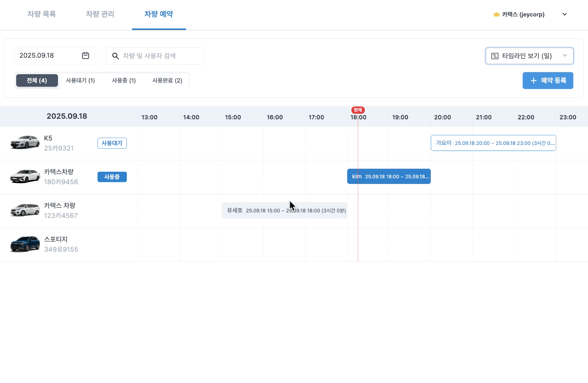588x383 pixels.
Task: Filter by 사용대기 (1) status
Action: [x=80, y=81]
